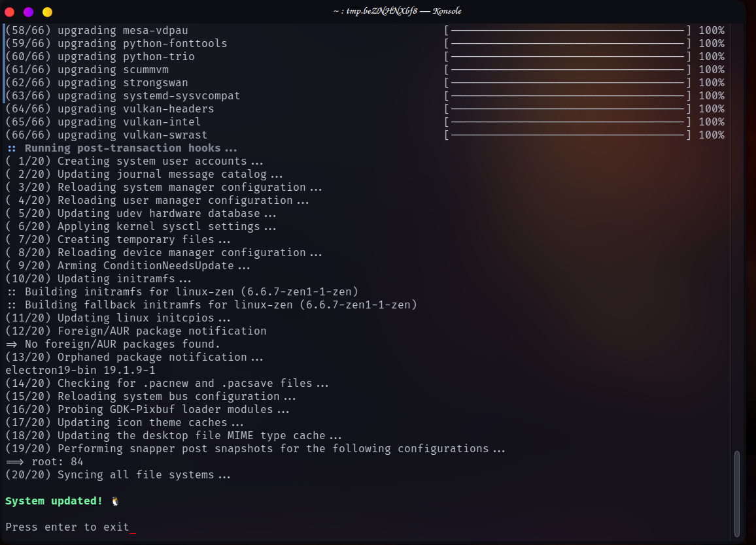Click the 'Probing GDK-Pixbuf loader modules' line
This screenshot has height=545, width=756.
coord(148,409)
